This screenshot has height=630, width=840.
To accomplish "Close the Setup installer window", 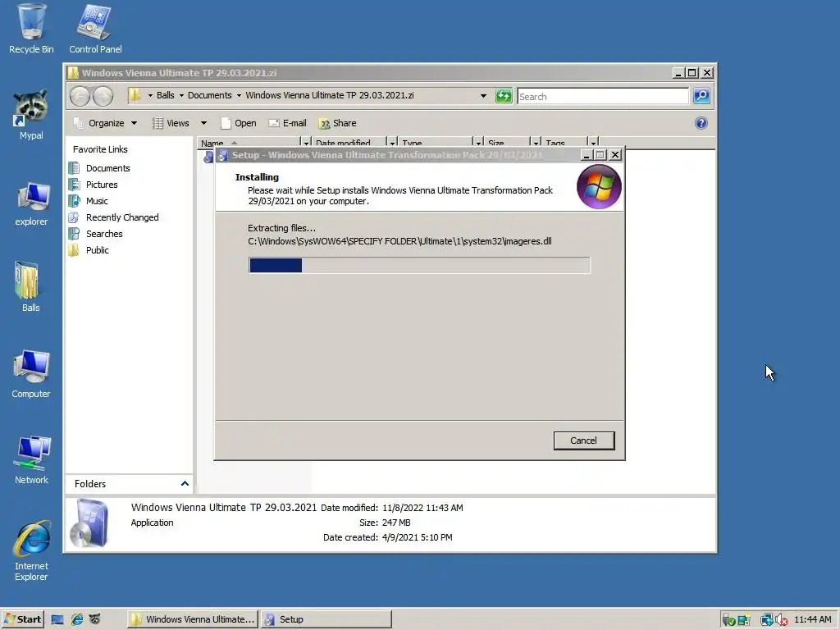I will [x=615, y=155].
